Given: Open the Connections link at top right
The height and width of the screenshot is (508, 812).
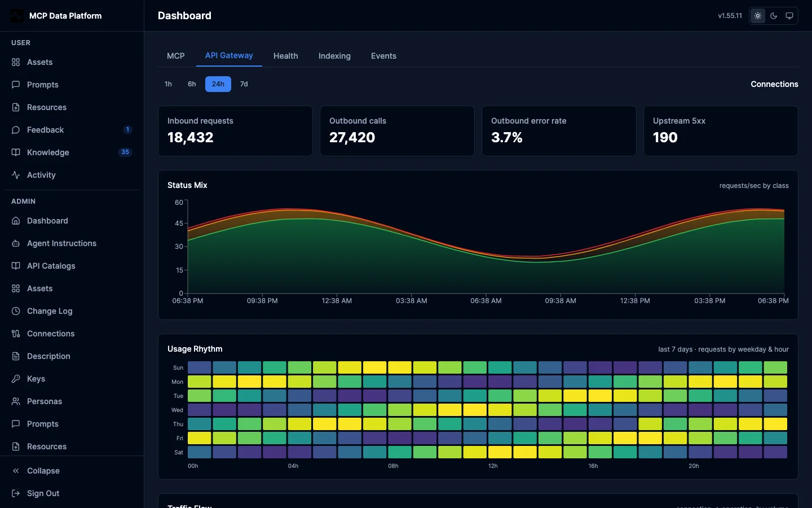Looking at the screenshot, I should tap(774, 84).
